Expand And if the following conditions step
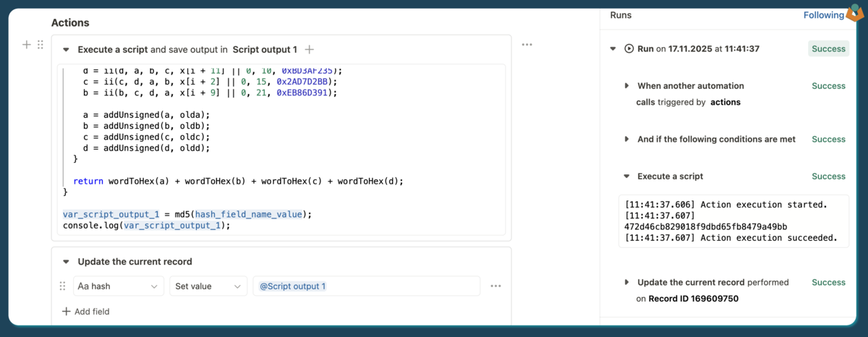The image size is (868, 337). pos(627,140)
